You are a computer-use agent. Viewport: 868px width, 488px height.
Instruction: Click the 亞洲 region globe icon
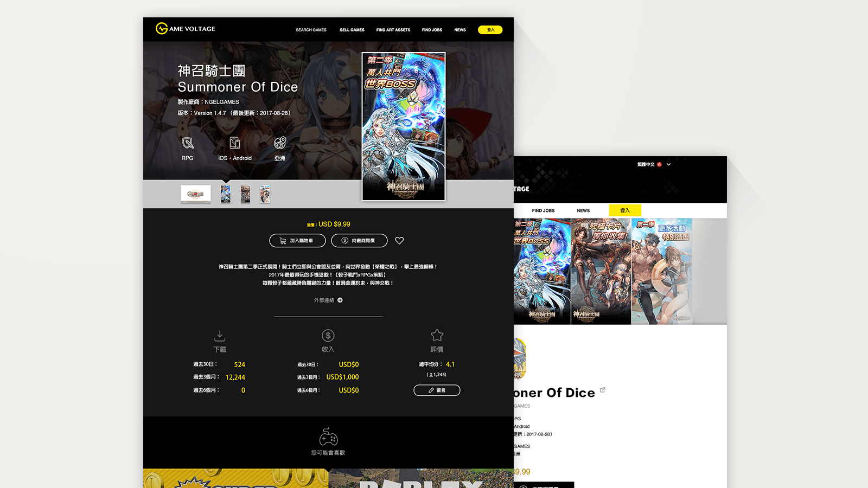[280, 143]
